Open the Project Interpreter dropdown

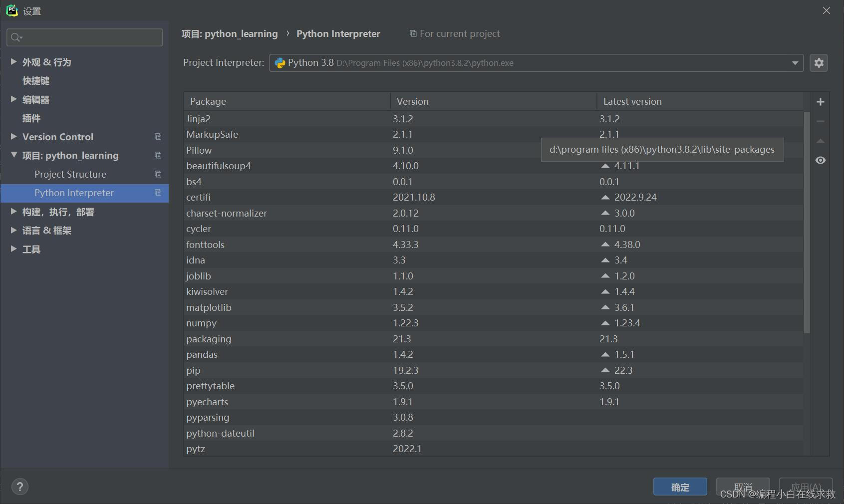[x=536, y=63]
